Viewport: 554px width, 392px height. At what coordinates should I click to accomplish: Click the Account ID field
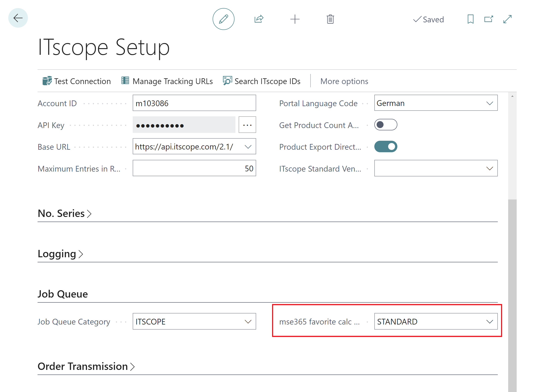pos(194,103)
